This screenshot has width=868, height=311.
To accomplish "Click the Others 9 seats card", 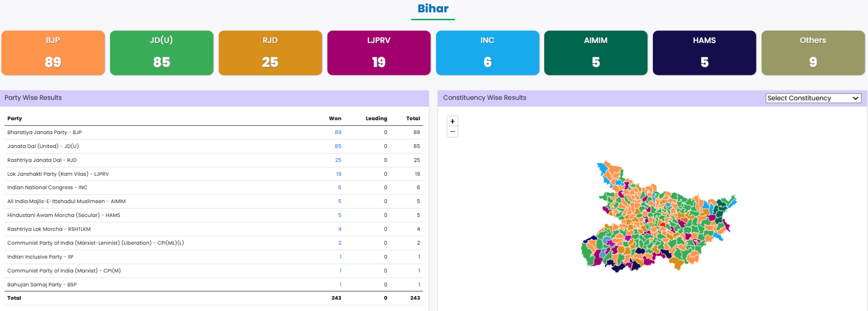I will [813, 53].
